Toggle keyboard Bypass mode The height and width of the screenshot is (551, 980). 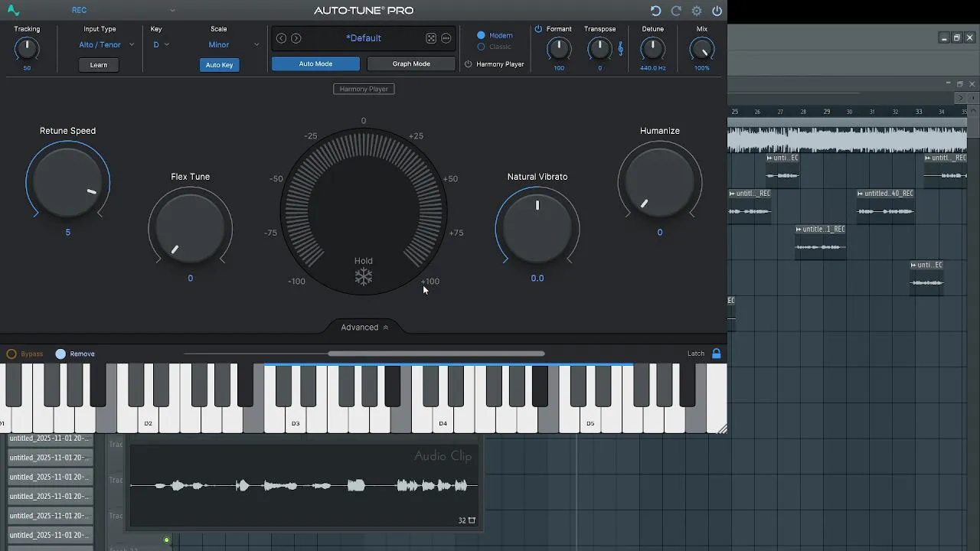click(x=11, y=354)
